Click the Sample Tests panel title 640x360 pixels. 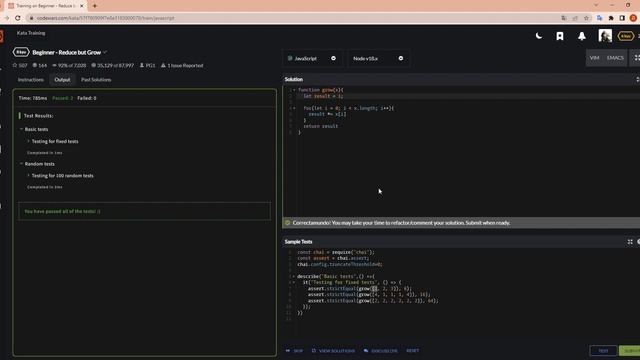(x=298, y=242)
